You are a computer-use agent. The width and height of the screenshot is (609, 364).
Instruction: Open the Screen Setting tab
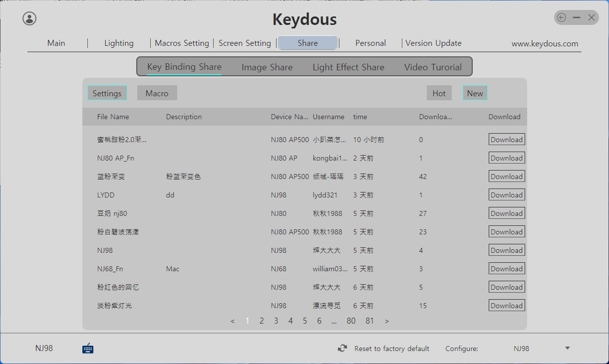pos(245,43)
